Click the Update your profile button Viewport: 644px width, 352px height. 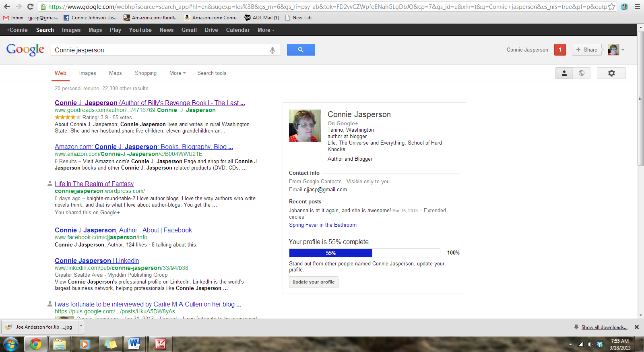[314, 282]
